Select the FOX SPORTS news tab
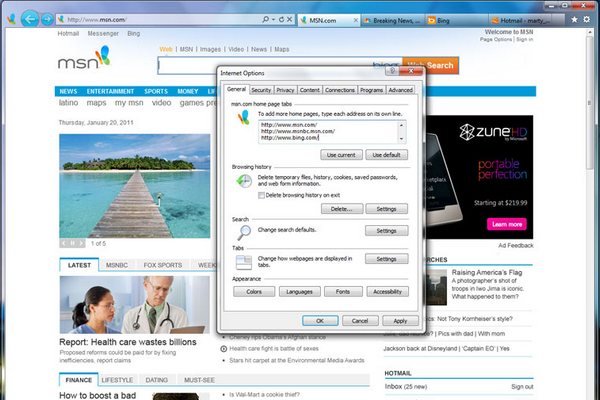The width and height of the screenshot is (600, 400). click(x=163, y=265)
